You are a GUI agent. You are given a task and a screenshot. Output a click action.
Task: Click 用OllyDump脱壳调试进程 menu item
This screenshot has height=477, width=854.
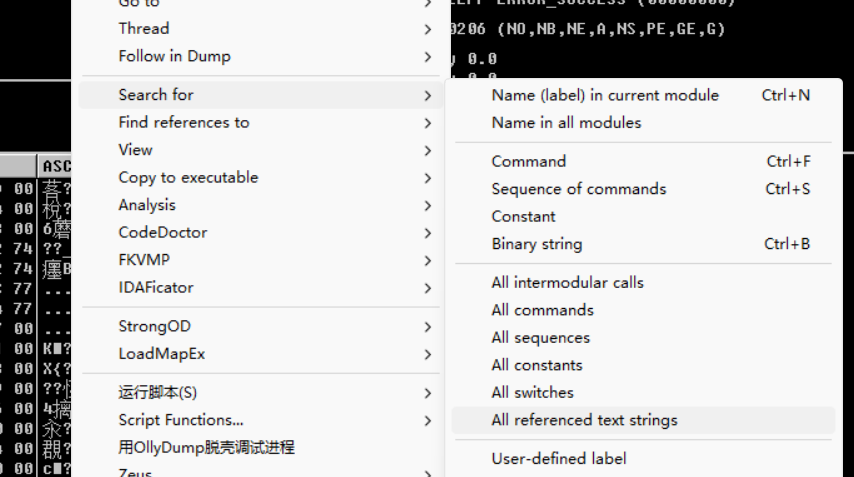206,447
